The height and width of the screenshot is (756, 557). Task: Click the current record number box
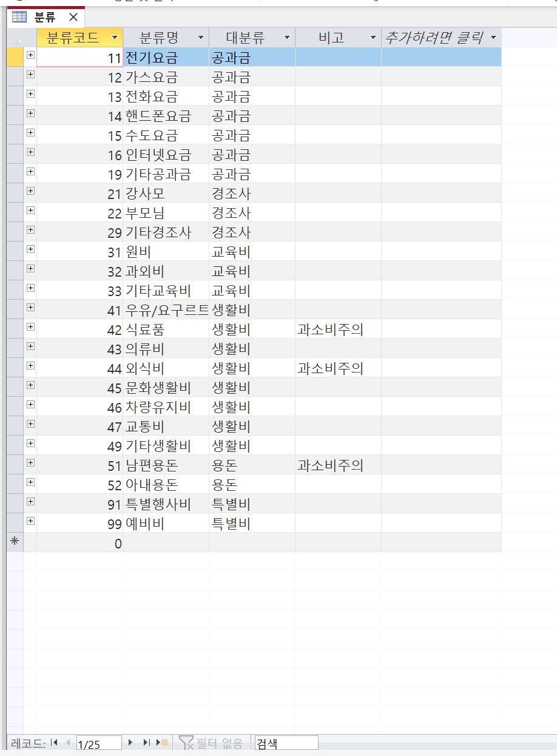point(98,743)
